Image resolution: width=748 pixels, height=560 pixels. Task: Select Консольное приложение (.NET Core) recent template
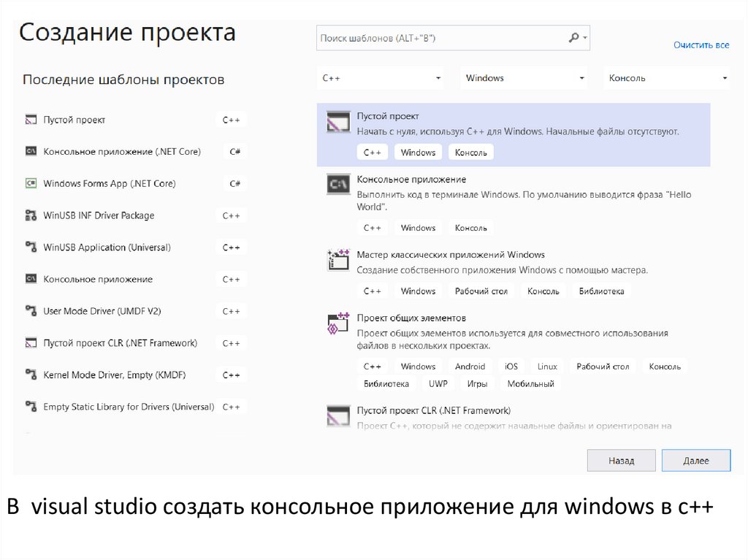click(122, 151)
